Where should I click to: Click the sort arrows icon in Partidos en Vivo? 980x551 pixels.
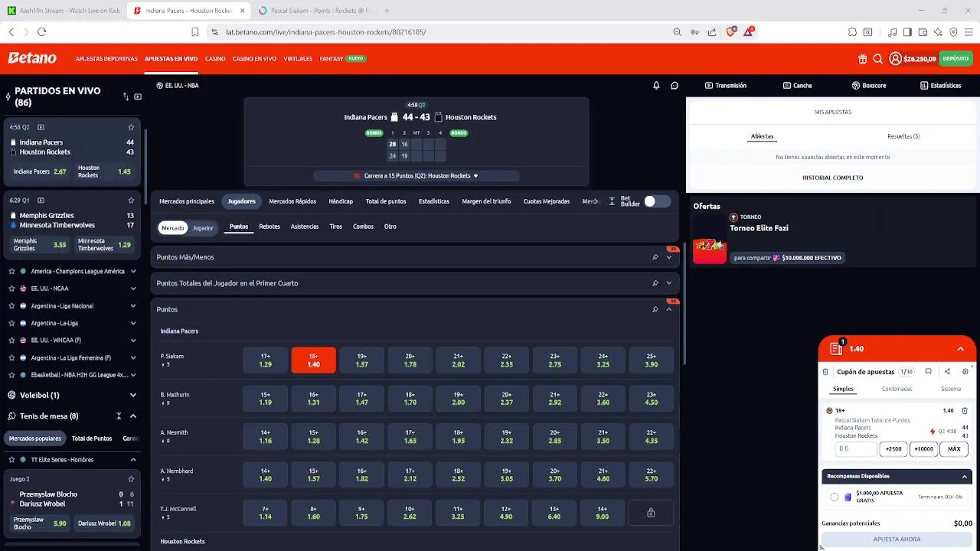pyautogui.click(x=126, y=96)
